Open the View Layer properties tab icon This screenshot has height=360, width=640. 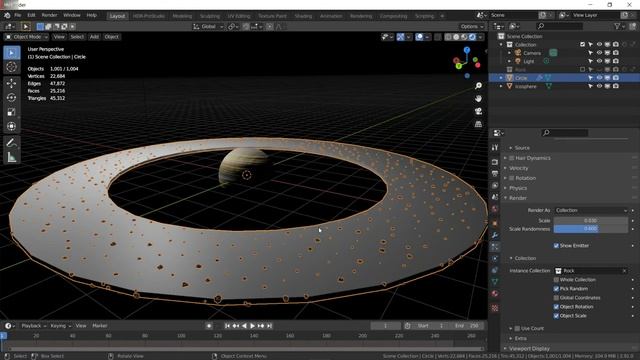click(495, 185)
